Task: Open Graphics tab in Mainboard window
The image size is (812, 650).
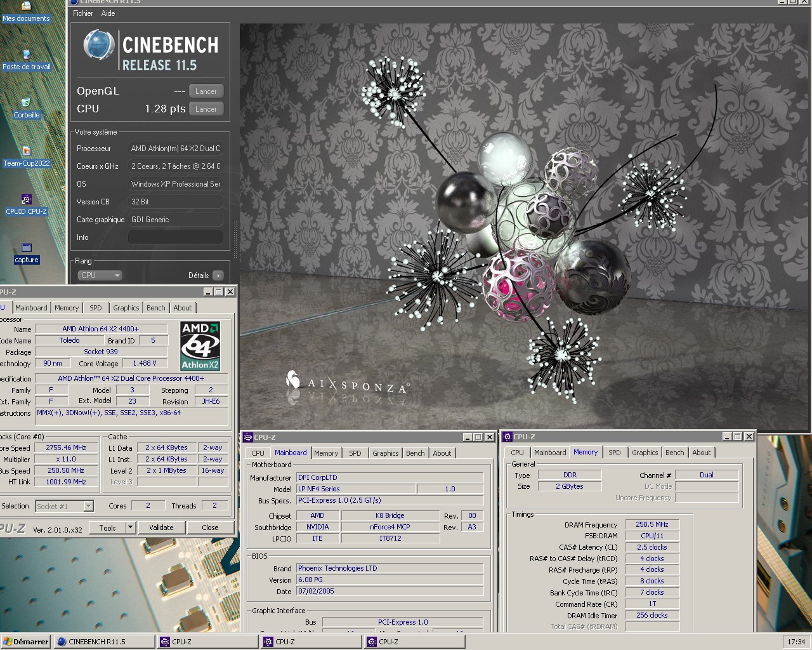Action: [x=386, y=453]
